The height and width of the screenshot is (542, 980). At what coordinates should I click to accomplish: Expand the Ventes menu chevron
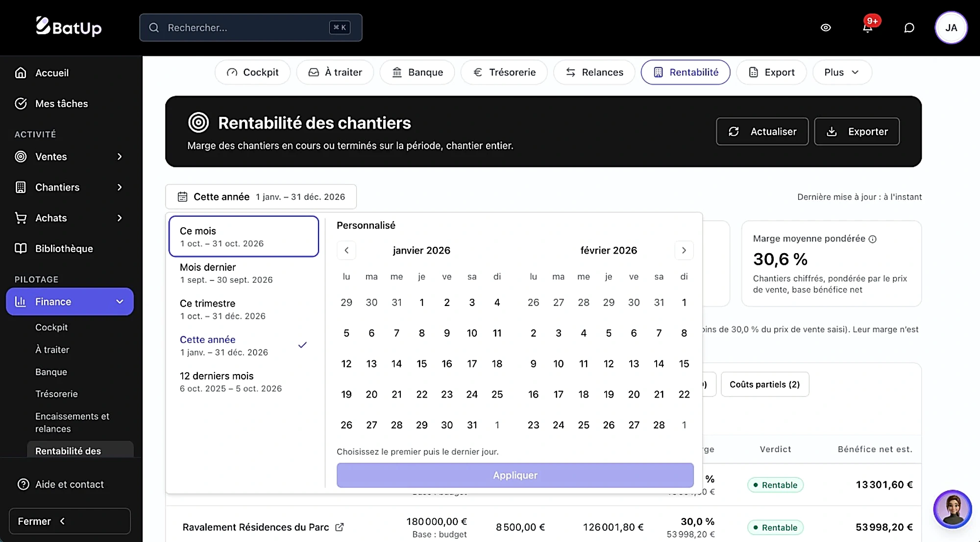(120, 157)
